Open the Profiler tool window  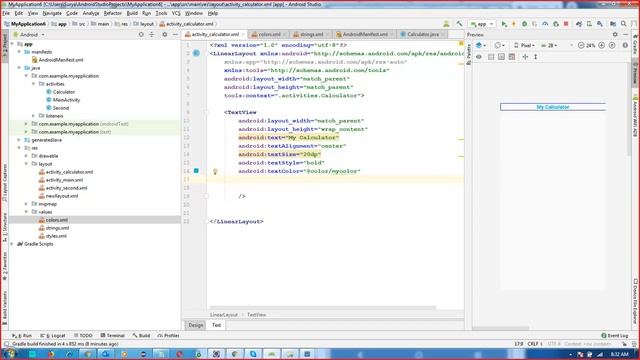pos(169,336)
